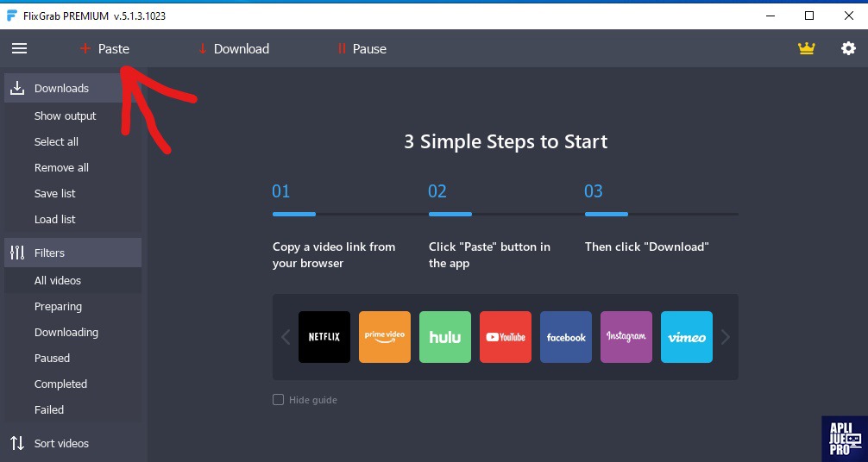The height and width of the screenshot is (462, 868).
Task: Click the Hulu service tile
Action: (445, 337)
